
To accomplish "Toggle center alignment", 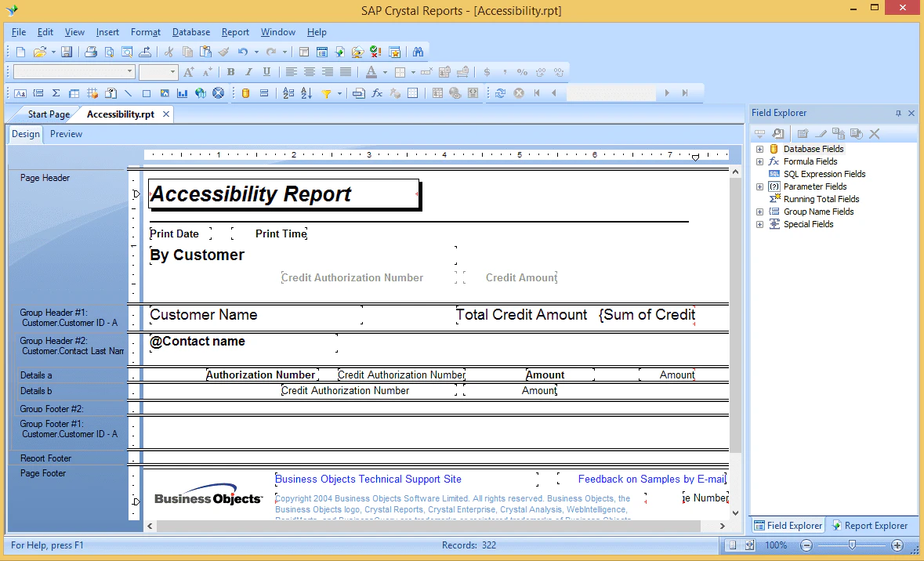I will pyautogui.click(x=310, y=72).
